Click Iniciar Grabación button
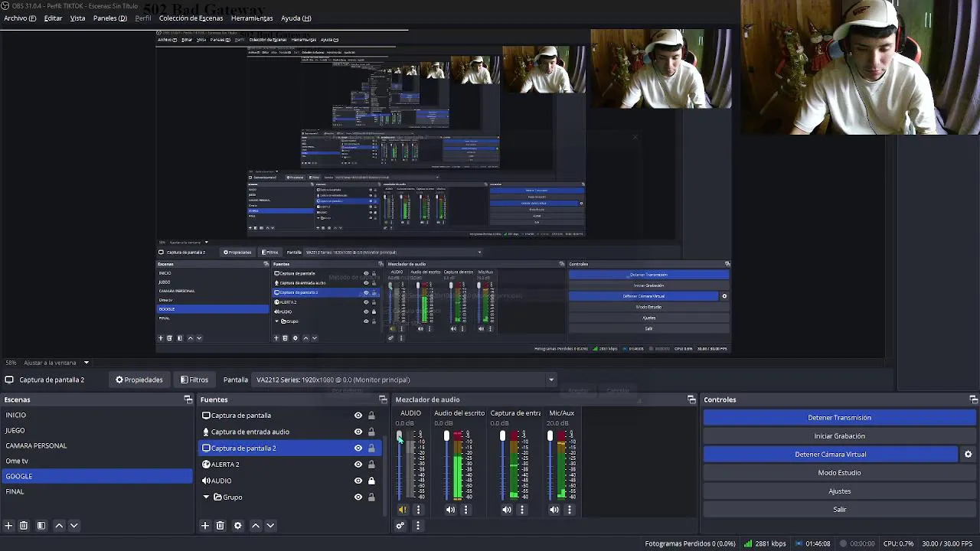The width and height of the screenshot is (980, 551). [839, 436]
